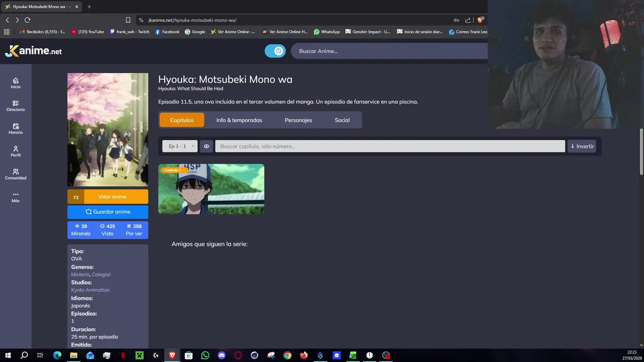Viewport: 644px width, 362px height.
Task: Open the Más menu in the sidebar
Action: click(x=16, y=197)
